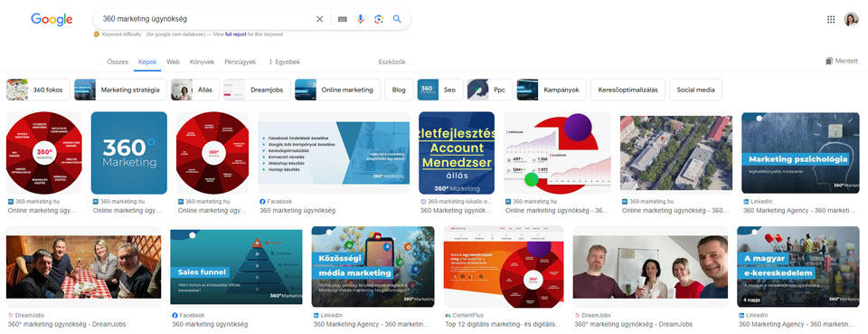Open the Account Menedzser állás image
This screenshot has height=334, width=868.
point(457,153)
